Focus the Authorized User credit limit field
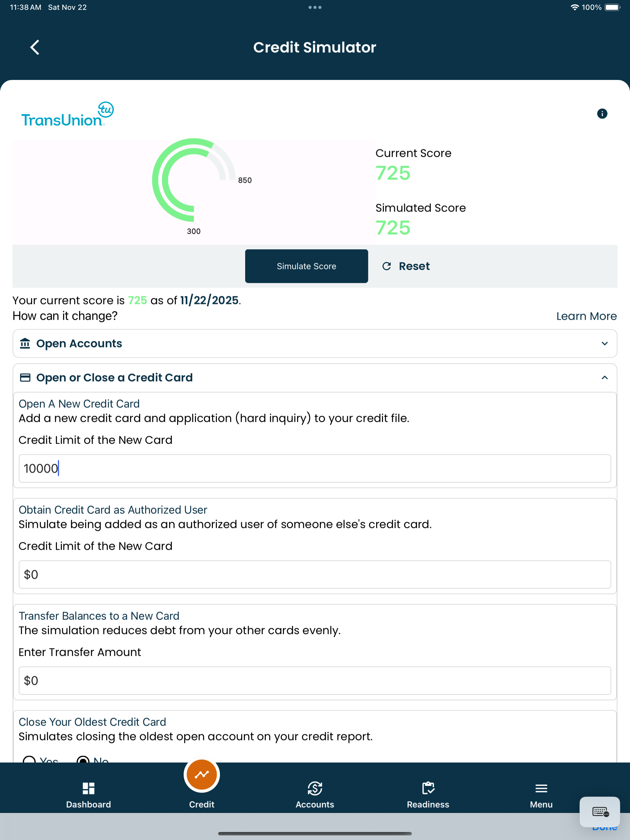Image resolution: width=630 pixels, height=840 pixels. (x=315, y=575)
